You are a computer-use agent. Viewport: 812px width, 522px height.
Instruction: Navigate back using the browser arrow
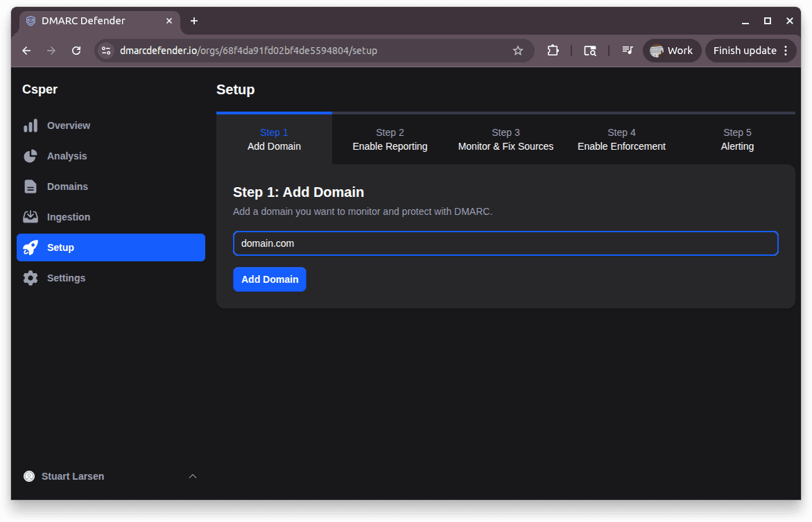tap(26, 50)
